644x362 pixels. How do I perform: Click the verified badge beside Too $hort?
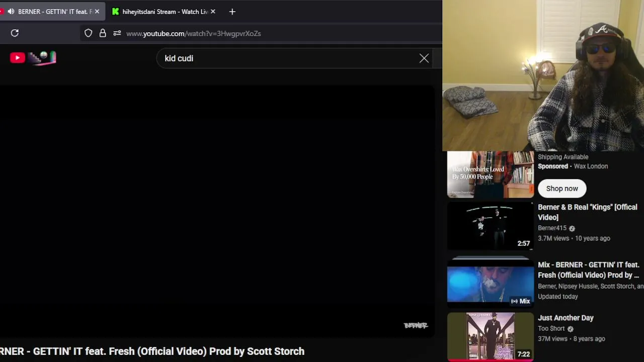[x=570, y=329]
